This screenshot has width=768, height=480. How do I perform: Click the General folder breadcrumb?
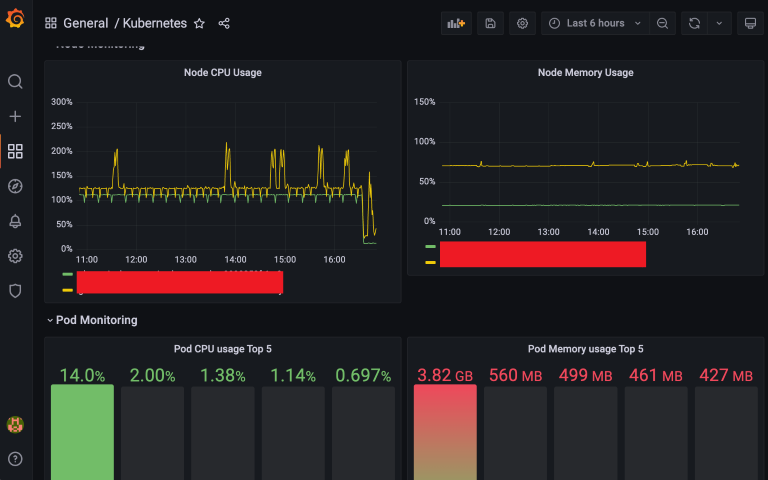point(85,23)
